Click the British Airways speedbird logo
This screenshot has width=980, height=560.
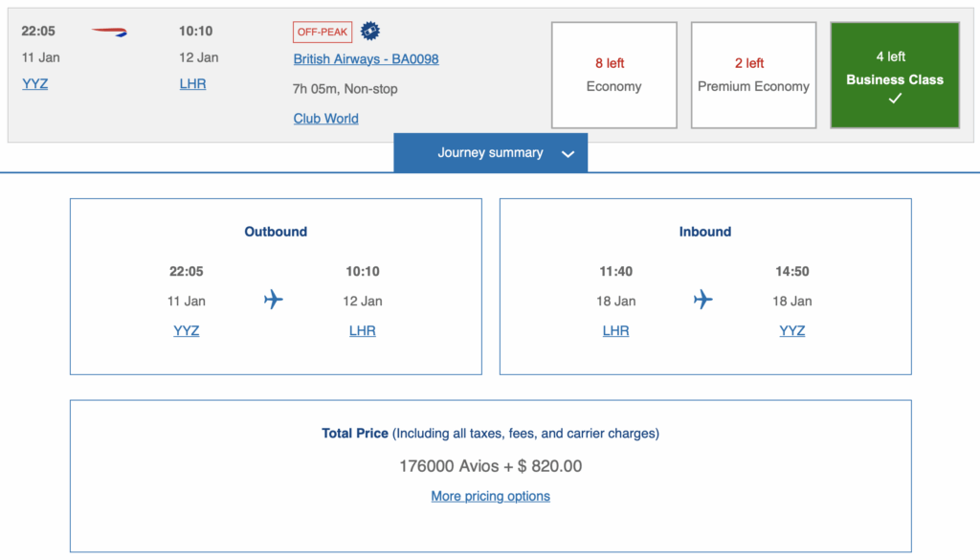pyautogui.click(x=108, y=31)
